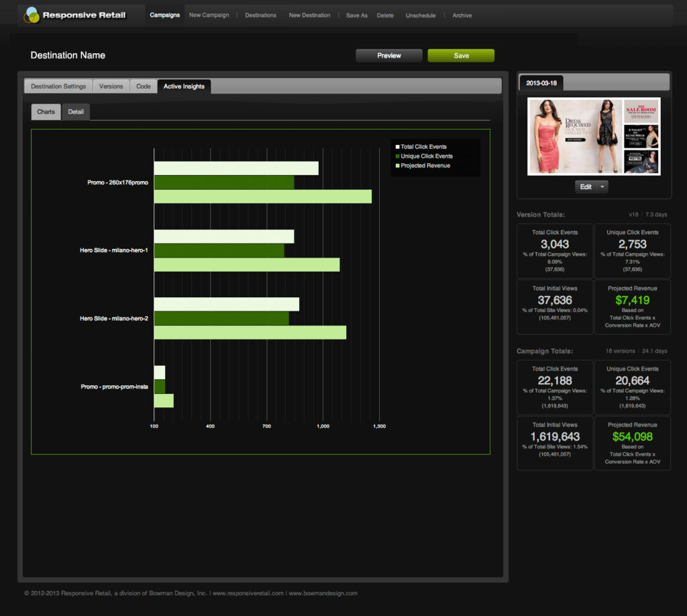Image resolution: width=687 pixels, height=616 pixels.
Task: Select the 2013-03-18 version tab
Action: (541, 83)
